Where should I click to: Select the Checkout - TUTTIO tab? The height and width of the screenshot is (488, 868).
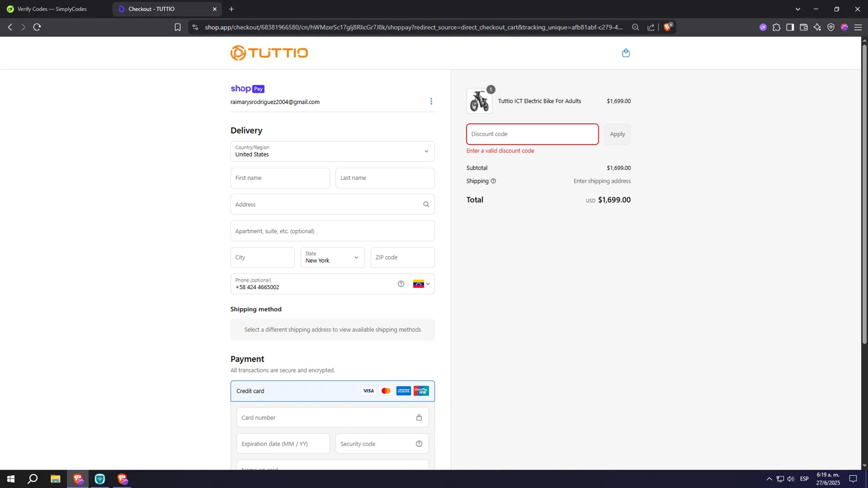point(166,9)
